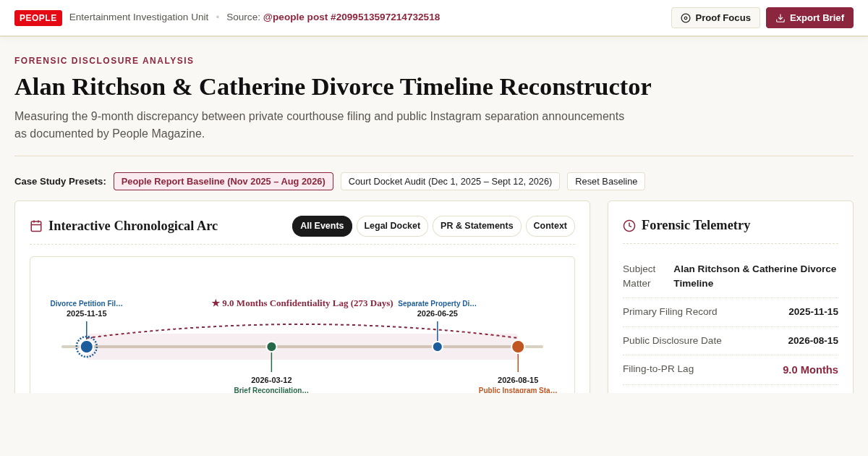Click the Export Brief button
The width and height of the screenshot is (868, 456).
(809, 18)
